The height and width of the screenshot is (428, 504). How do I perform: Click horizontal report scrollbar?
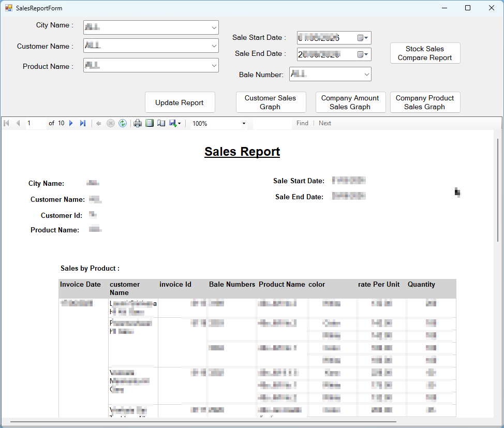(203, 421)
